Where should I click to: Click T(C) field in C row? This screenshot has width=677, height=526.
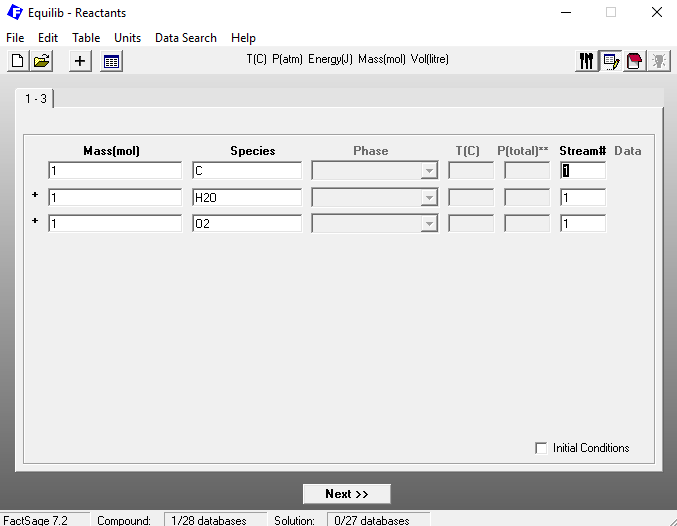point(471,171)
